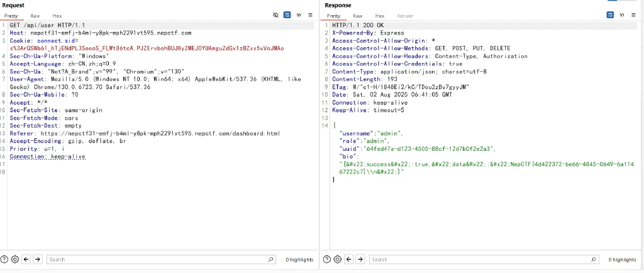
Task: Open Response search settings gear
Action: click(x=338, y=259)
